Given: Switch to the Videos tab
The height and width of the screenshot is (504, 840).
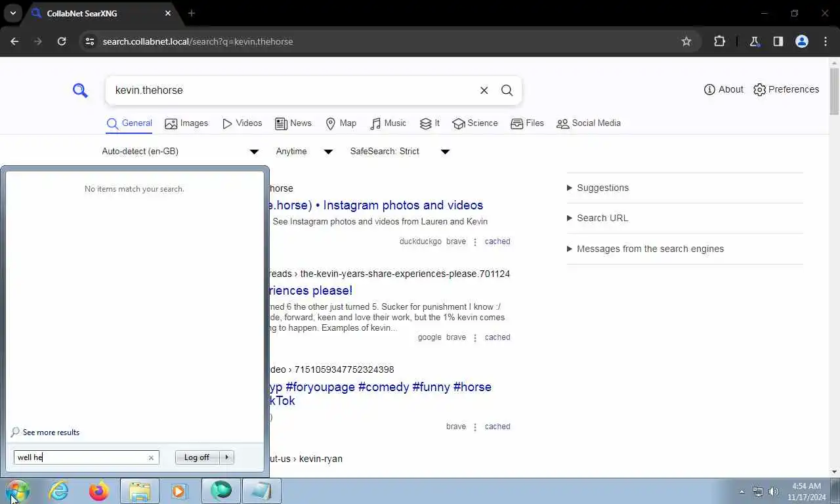Looking at the screenshot, I should (242, 123).
